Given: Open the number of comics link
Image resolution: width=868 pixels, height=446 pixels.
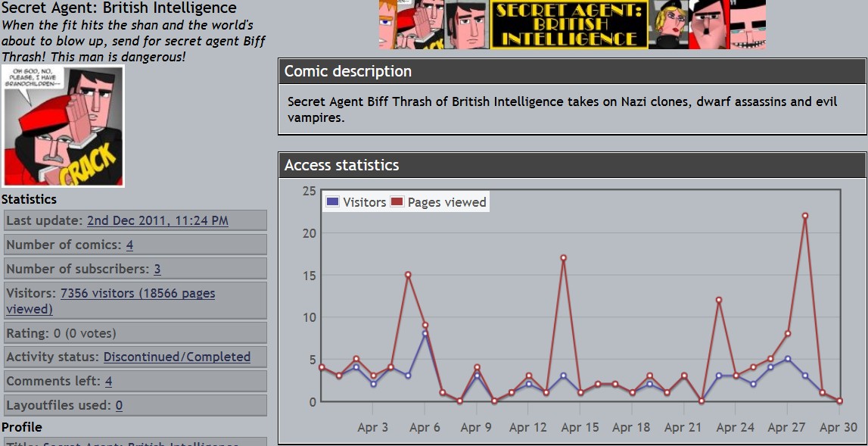Looking at the screenshot, I should [x=130, y=245].
